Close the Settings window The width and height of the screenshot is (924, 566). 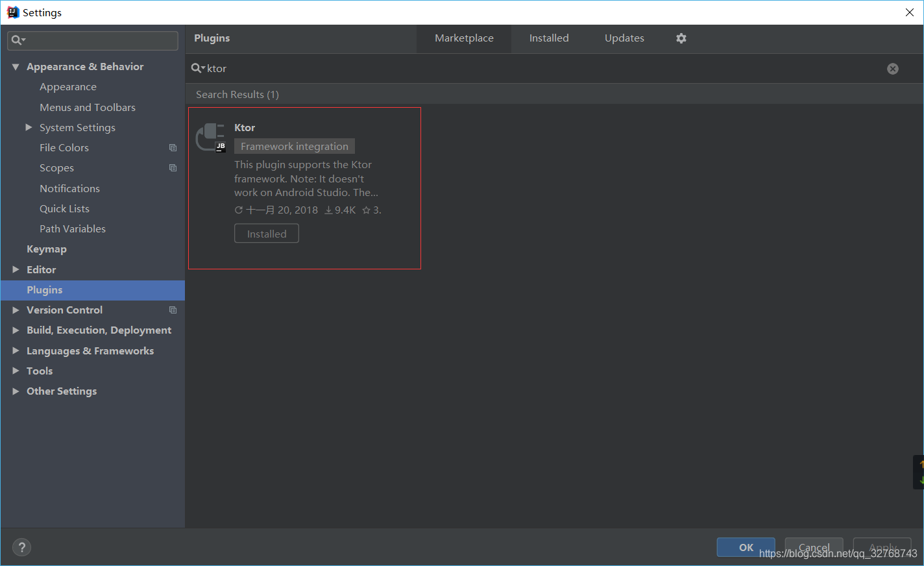pyautogui.click(x=910, y=12)
